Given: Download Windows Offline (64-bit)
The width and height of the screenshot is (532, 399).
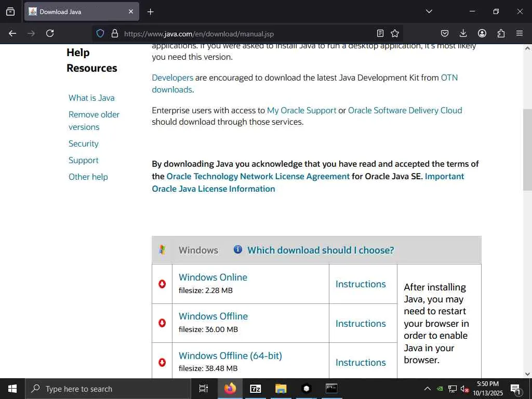Looking at the screenshot, I should click(x=230, y=356).
